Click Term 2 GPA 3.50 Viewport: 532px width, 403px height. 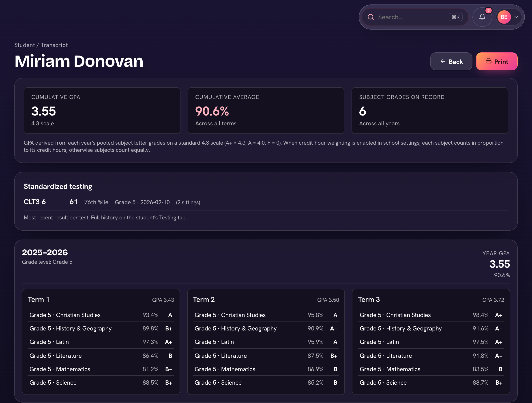tap(328, 300)
